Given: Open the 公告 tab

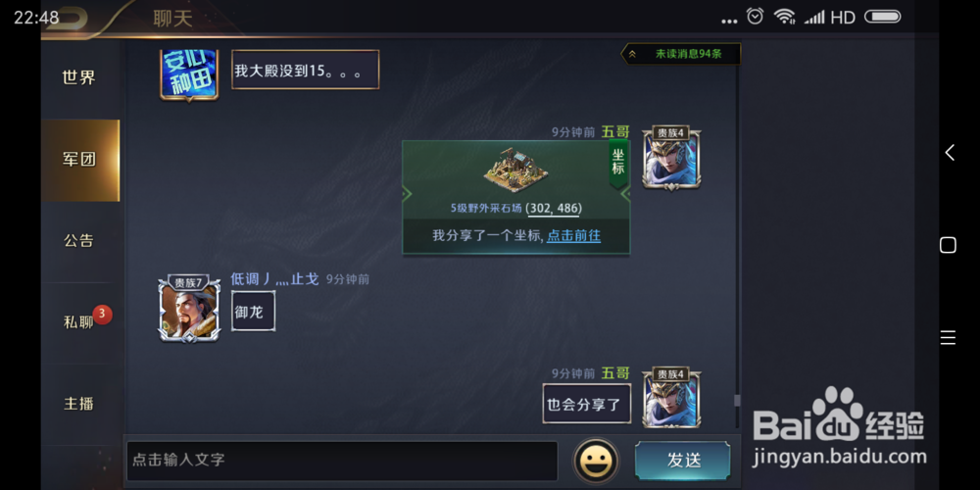Looking at the screenshot, I should (80, 241).
